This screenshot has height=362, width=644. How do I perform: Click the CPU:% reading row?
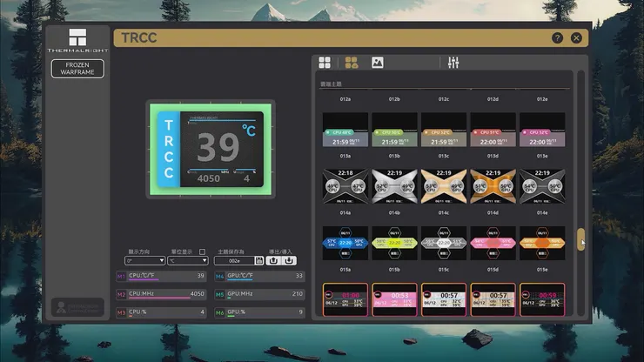[166, 312]
